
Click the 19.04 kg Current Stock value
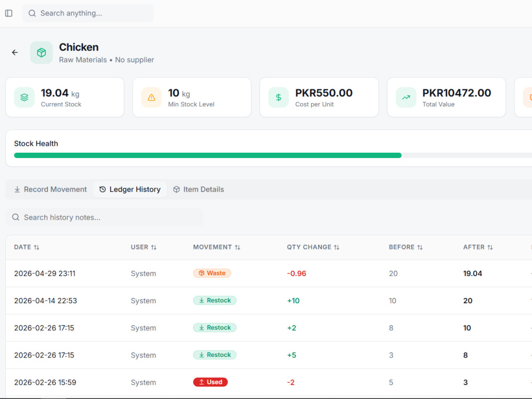click(x=60, y=93)
